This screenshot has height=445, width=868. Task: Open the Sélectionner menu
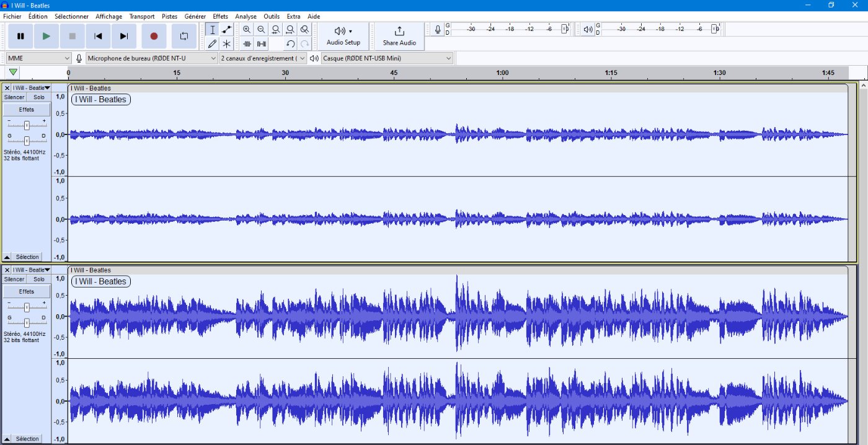[x=71, y=16]
